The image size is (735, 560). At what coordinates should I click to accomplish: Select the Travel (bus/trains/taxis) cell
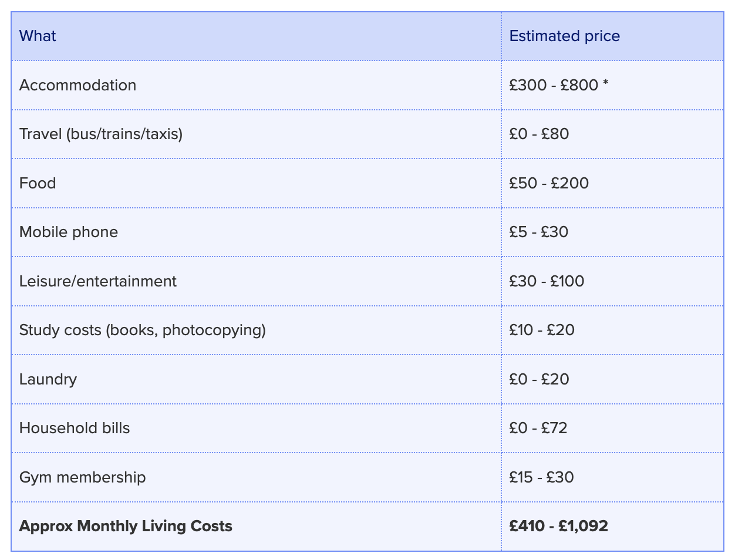(101, 134)
